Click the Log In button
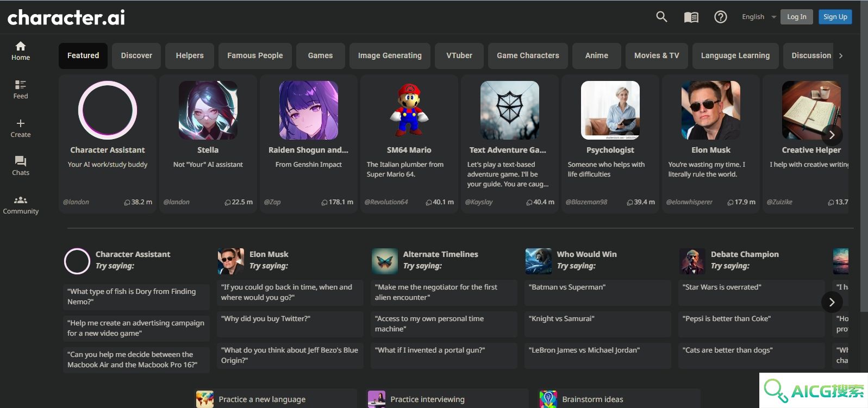 coord(797,17)
